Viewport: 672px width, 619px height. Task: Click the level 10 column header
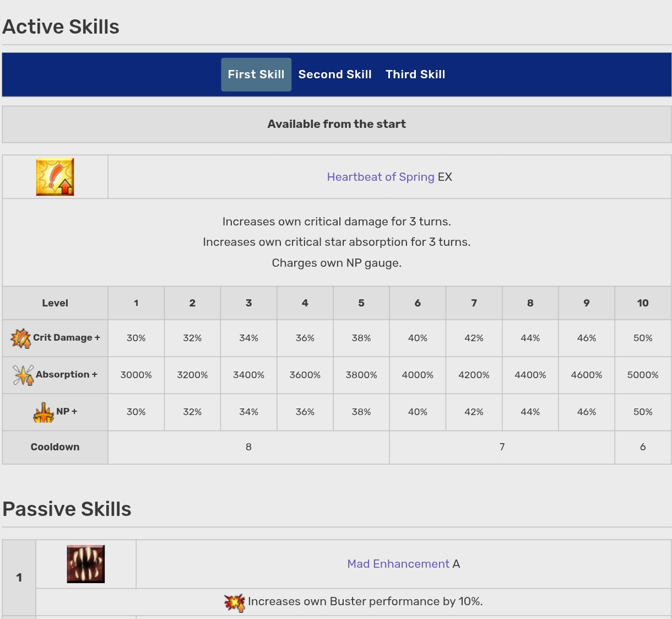[x=643, y=303]
